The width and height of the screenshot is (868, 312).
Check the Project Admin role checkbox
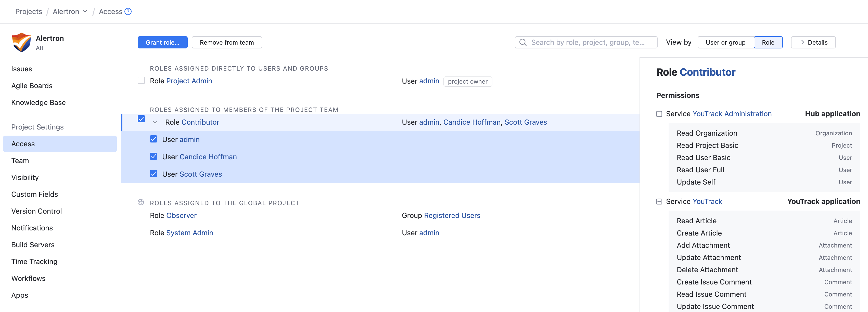pyautogui.click(x=141, y=81)
